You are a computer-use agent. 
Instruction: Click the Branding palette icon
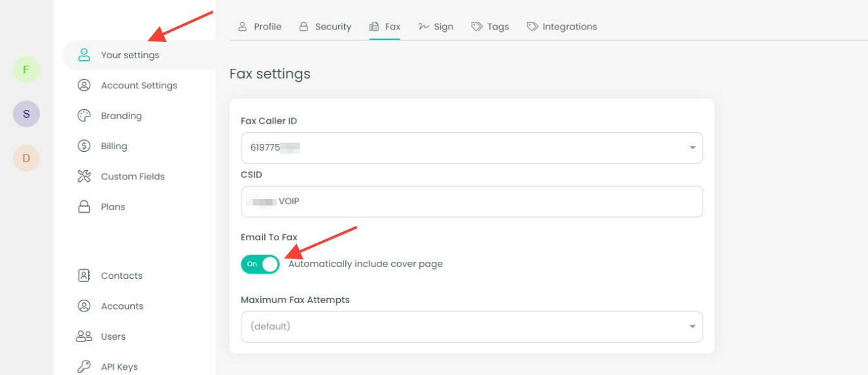(x=84, y=116)
